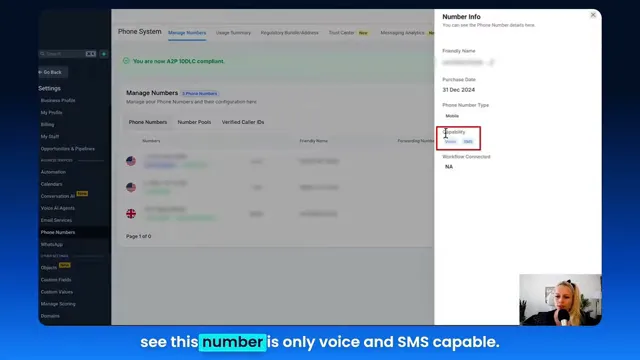The image size is (640, 360).
Task: Open Business Profile settings
Action: [x=58, y=100]
